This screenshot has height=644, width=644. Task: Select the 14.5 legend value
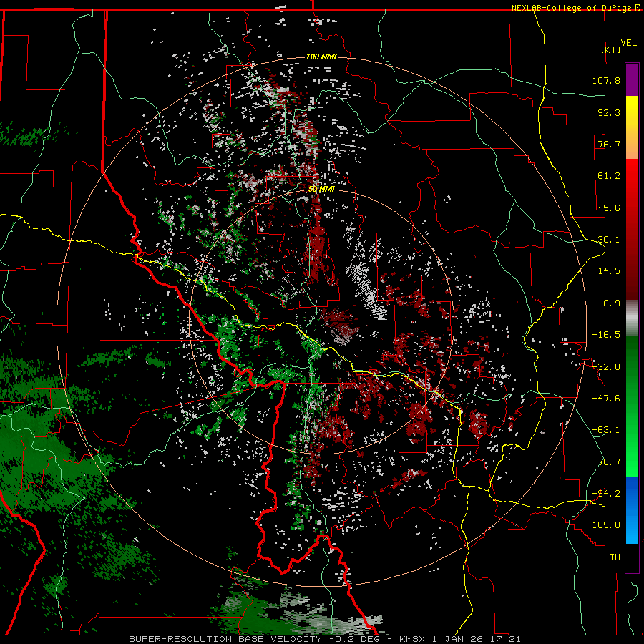pos(609,271)
